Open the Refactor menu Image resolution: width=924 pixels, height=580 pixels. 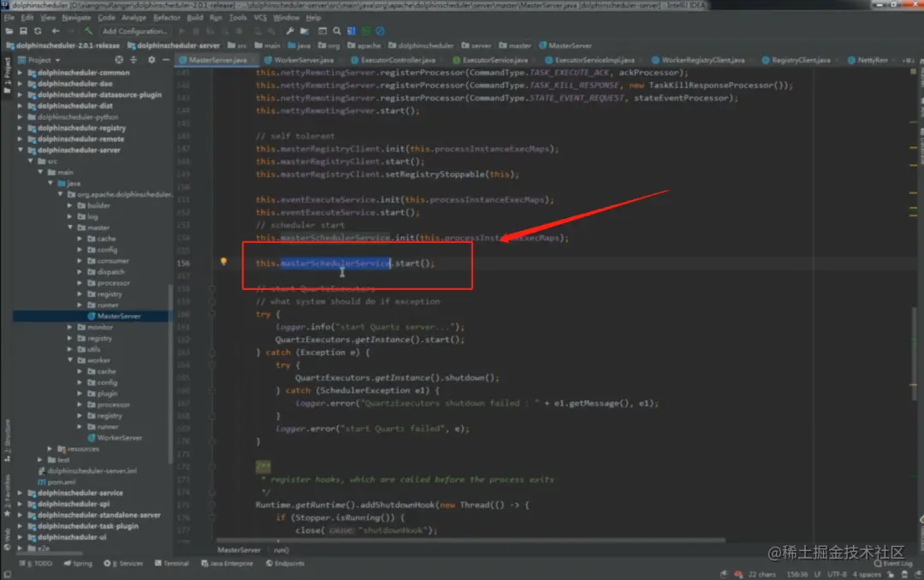167,18
